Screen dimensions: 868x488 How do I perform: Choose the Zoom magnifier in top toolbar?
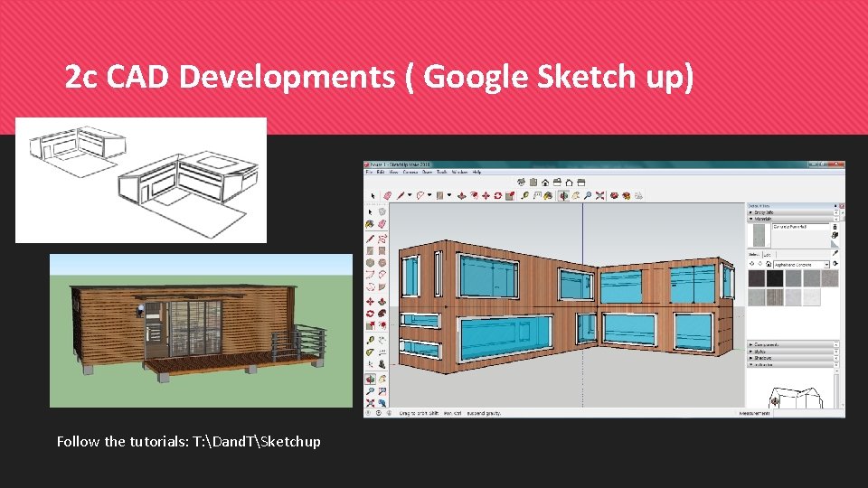(588, 196)
